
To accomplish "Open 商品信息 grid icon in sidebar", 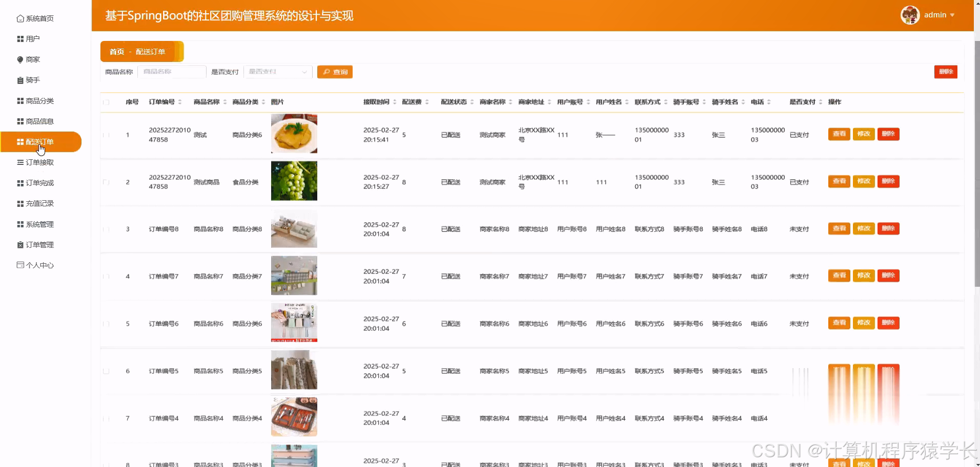I will (21, 121).
